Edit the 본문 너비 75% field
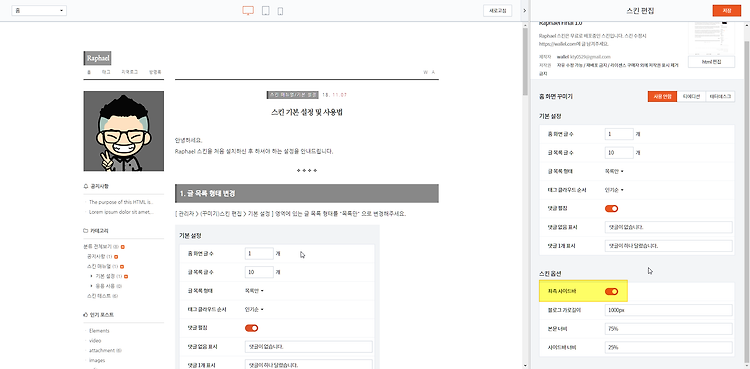The height and width of the screenshot is (369, 750). (669, 329)
